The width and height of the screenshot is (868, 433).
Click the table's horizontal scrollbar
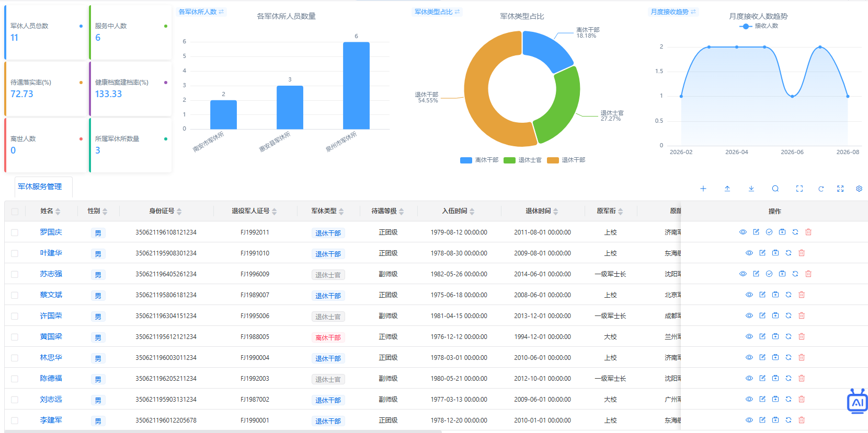223,431
